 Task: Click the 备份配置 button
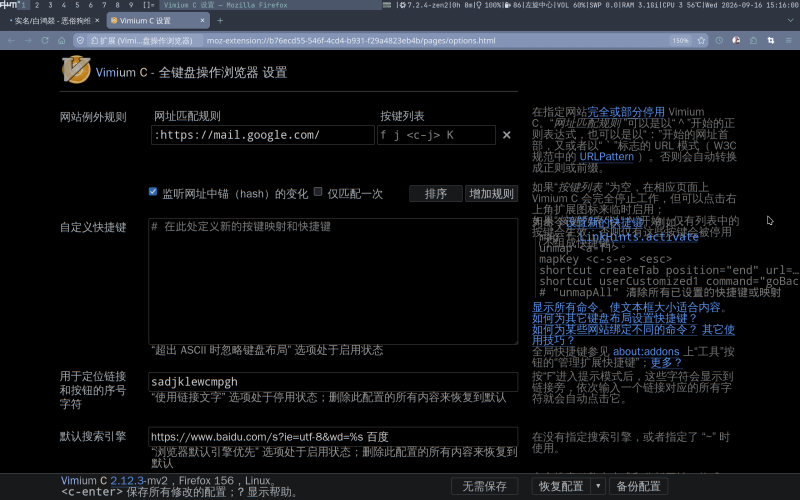coord(638,486)
